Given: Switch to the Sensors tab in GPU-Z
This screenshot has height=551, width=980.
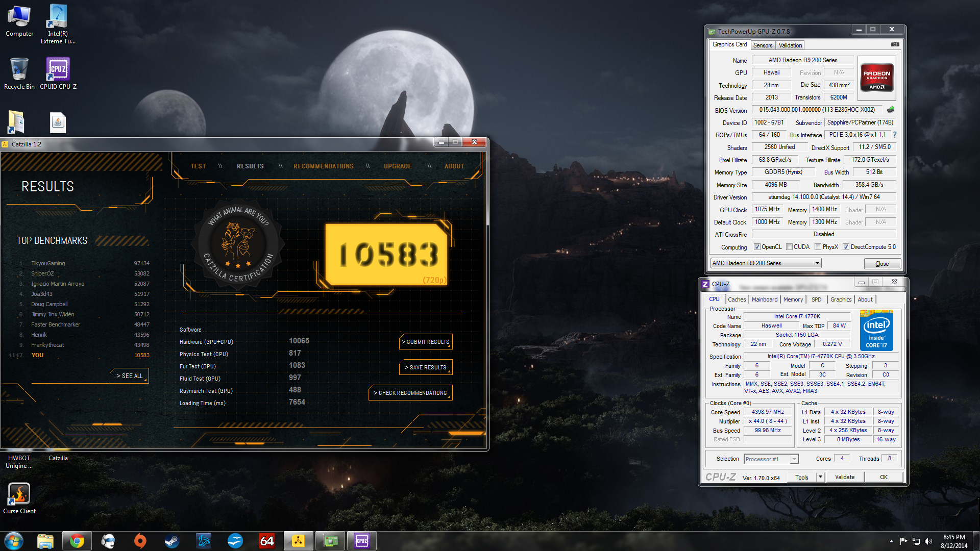Looking at the screenshot, I should (763, 45).
